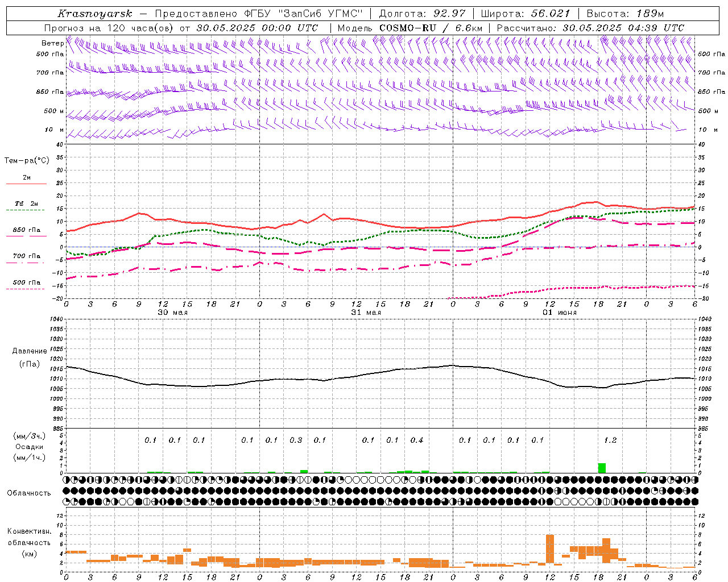
Task: Click the Тем-ра(°C) axis label
Action: 27,160
